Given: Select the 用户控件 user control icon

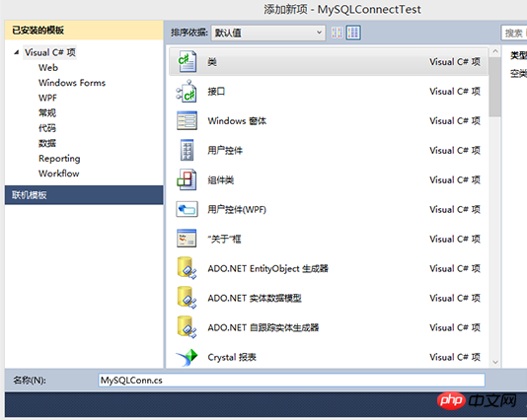Looking at the screenshot, I should (187, 150).
